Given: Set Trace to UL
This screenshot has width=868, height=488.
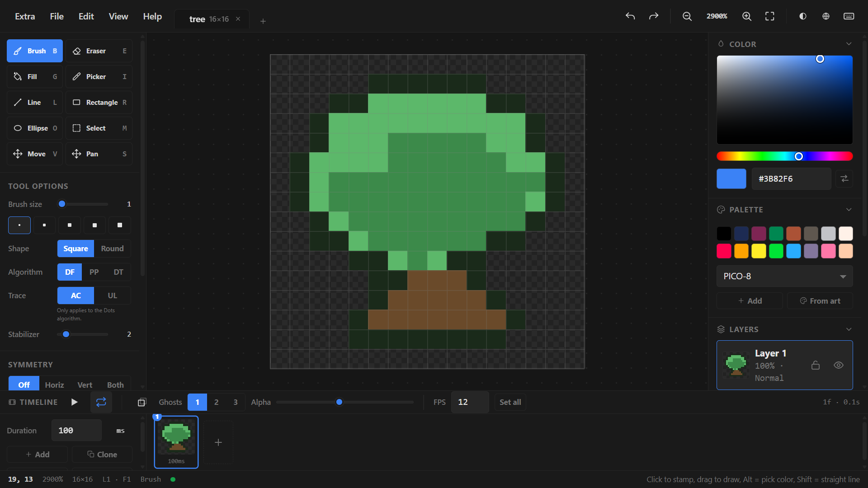Looking at the screenshot, I should (112, 296).
